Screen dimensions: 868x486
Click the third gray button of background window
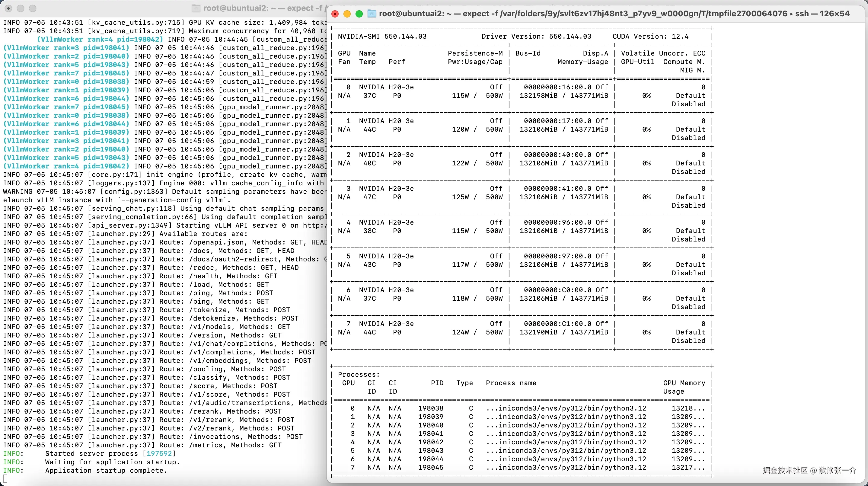tap(32, 8)
